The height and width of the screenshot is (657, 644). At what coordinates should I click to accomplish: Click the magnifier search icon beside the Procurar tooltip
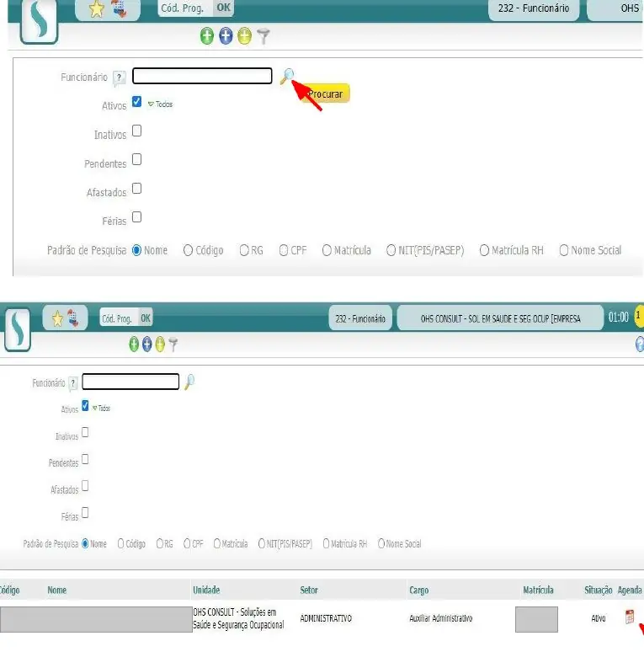(x=287, y=77)
